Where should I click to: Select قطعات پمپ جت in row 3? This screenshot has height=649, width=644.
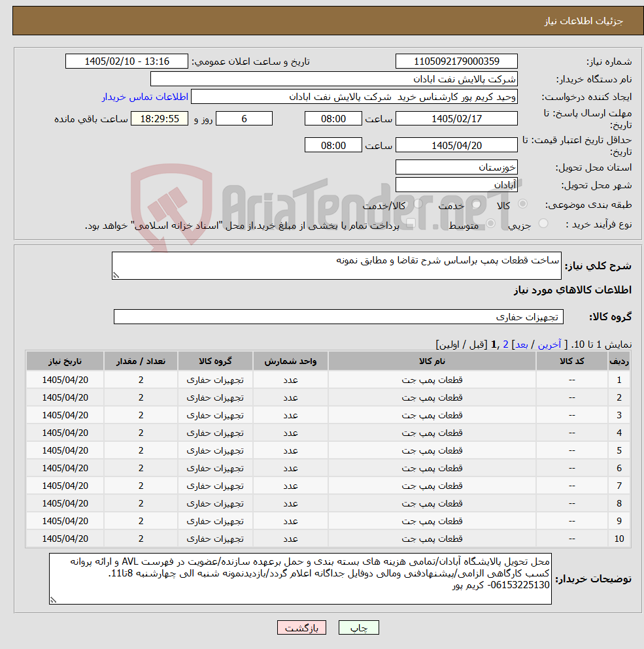pyautogui.click(x=432, y=415)
